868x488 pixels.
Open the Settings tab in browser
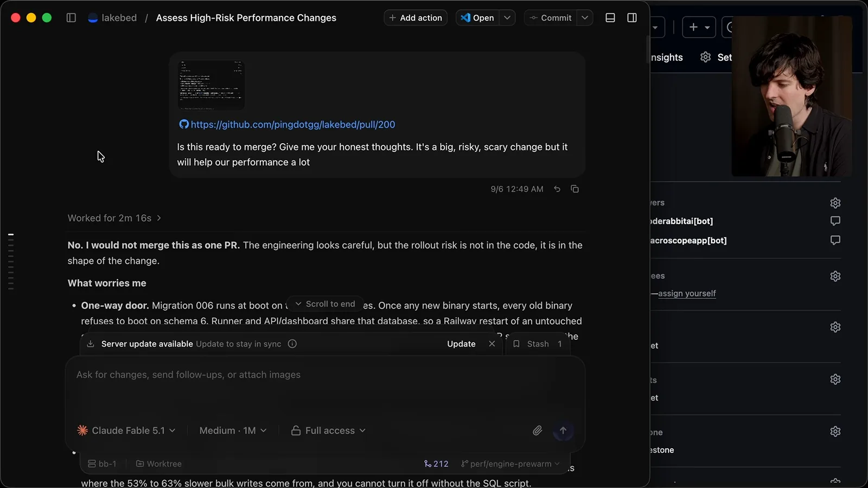coord(716,57)
